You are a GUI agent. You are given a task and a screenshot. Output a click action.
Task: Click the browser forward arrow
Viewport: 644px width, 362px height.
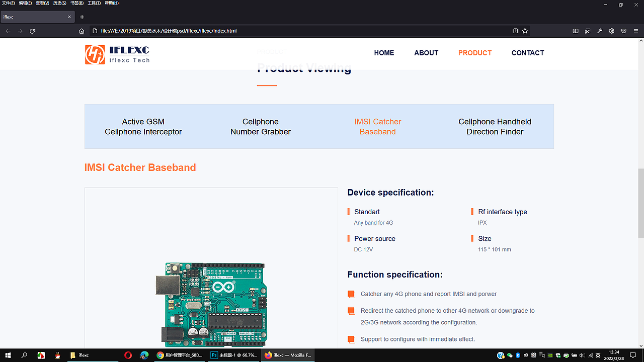[x=20, y=31]
